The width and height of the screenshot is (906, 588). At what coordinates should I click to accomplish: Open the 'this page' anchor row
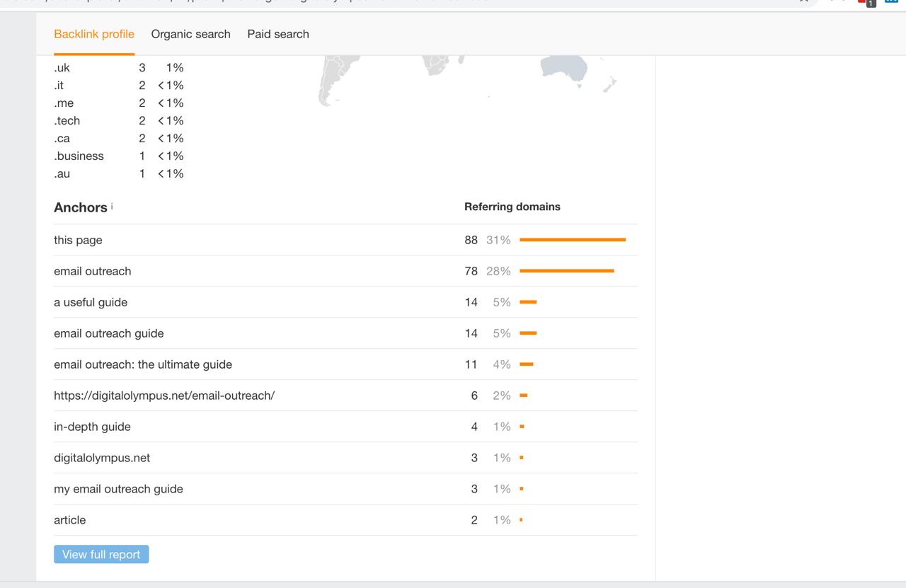coord(78,240)
